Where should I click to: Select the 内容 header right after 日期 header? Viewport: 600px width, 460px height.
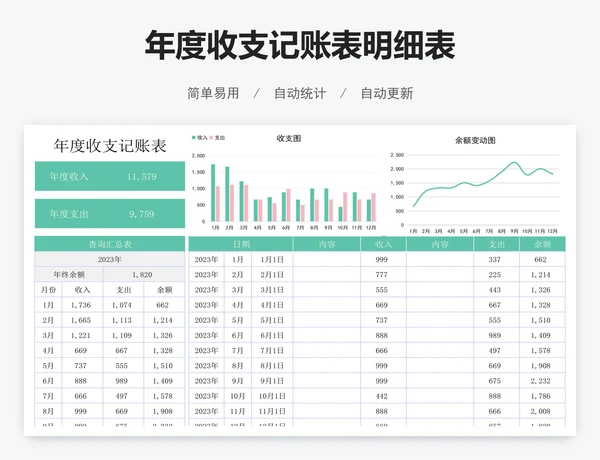(x=327, y=244)
